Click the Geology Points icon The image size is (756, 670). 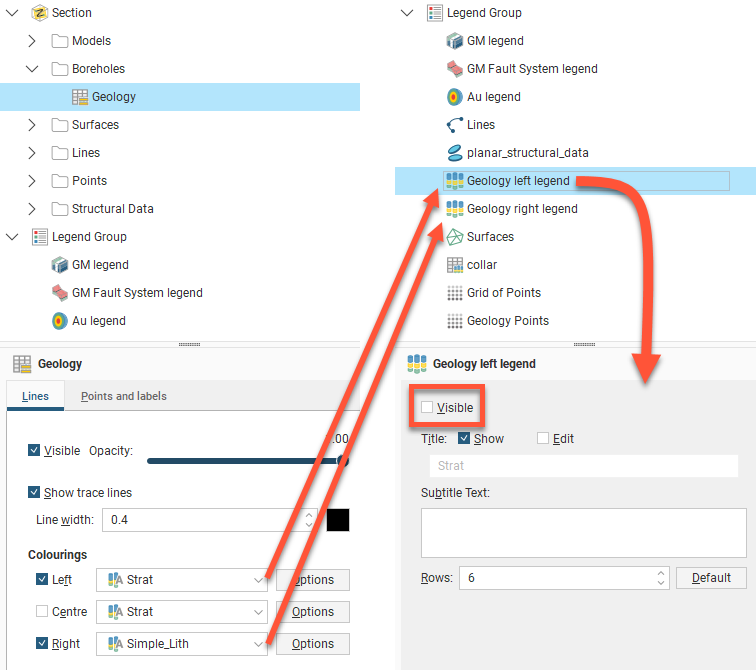click(455, 321)
